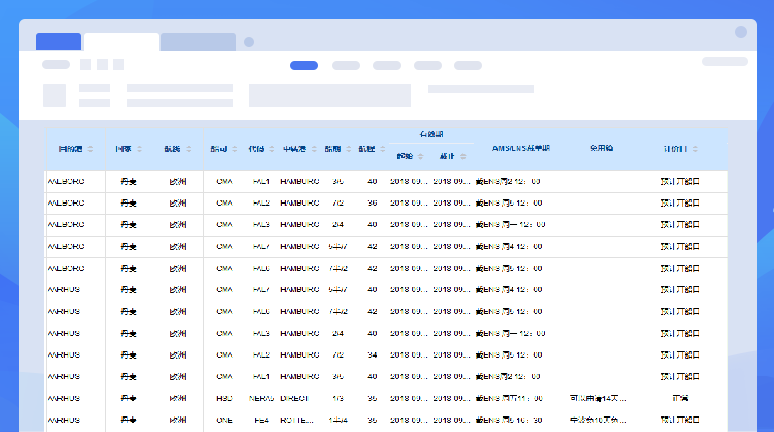Sort by the first 有效期 start-date sub-column

[420, 157]
